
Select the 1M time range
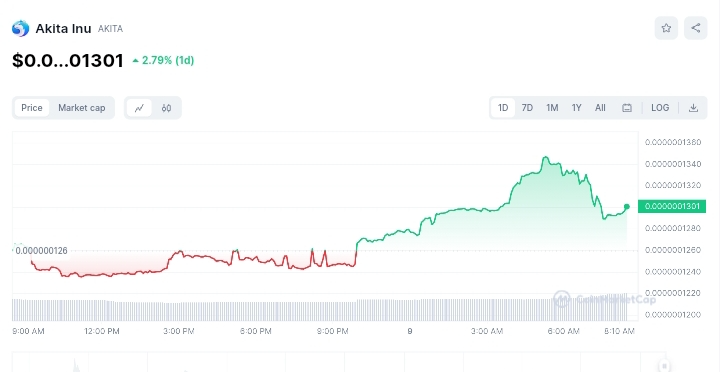coord(552,108)
